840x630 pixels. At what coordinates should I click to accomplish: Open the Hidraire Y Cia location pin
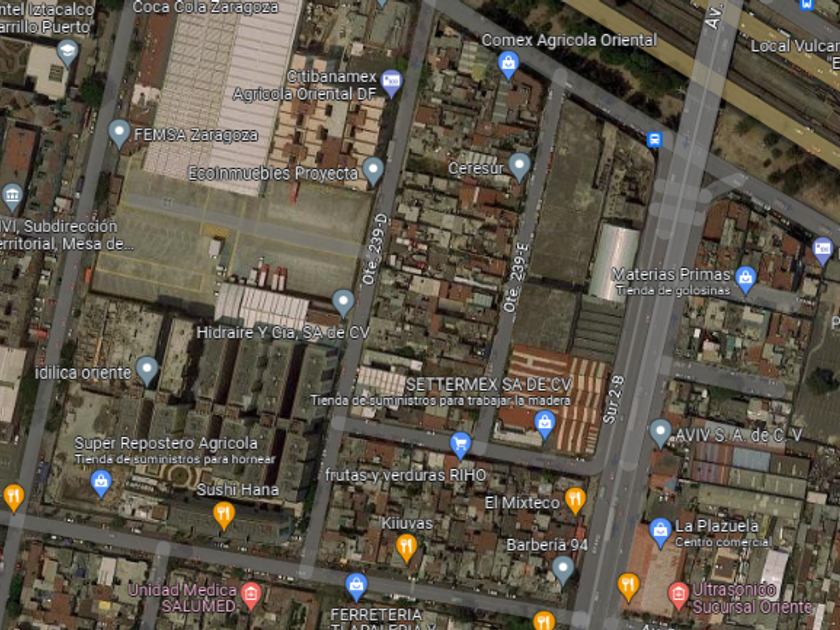click(343, 303)
